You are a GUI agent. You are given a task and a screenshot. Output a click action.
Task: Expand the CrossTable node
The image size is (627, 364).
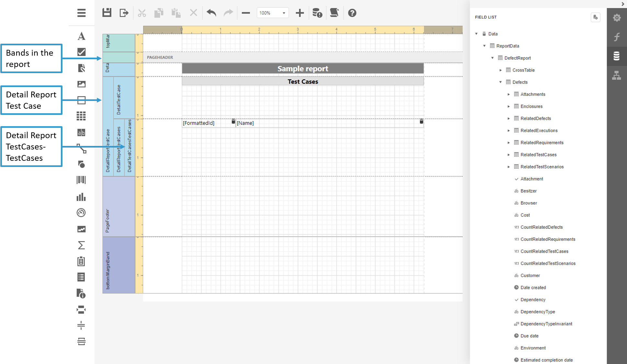pyautogui.click(x=500, y=70)
